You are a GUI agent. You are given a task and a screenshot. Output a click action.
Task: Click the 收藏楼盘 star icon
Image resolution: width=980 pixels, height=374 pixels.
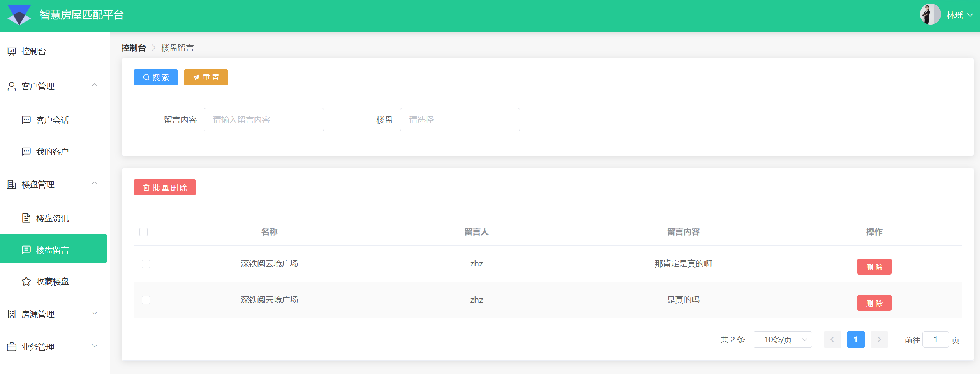[26, 281]
